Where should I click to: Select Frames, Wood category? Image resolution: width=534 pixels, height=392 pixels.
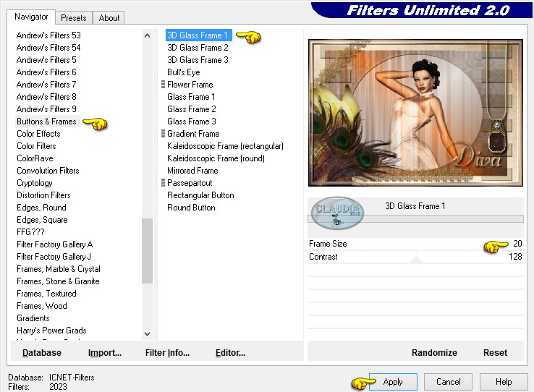[x=42, y=306]
